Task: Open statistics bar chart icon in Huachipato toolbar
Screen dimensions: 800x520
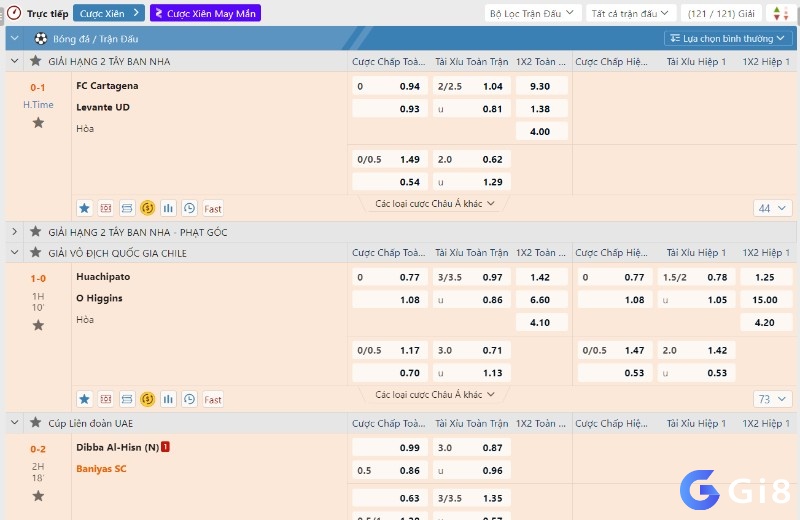Action: [x=168, y=399]
